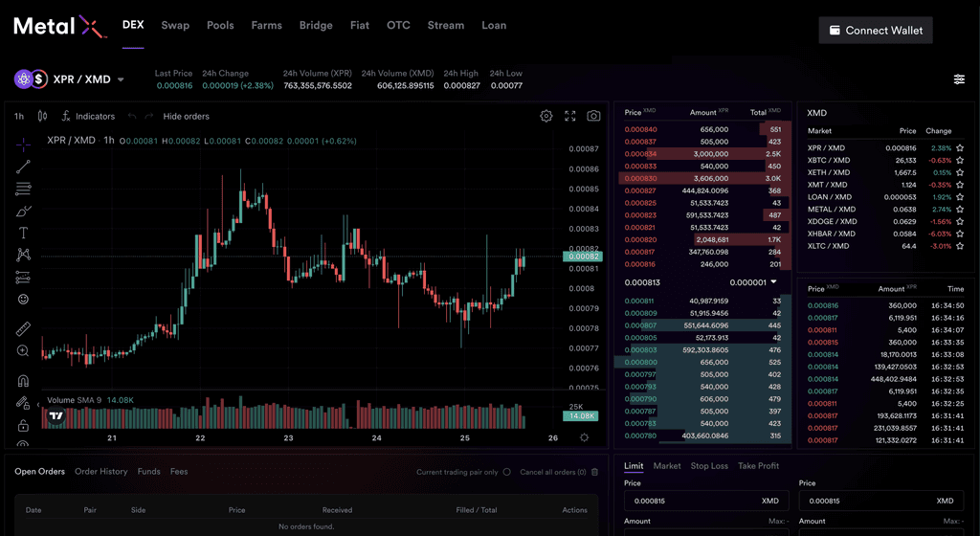
Task: Undo last chart action arrow
Action: (132, 116)
